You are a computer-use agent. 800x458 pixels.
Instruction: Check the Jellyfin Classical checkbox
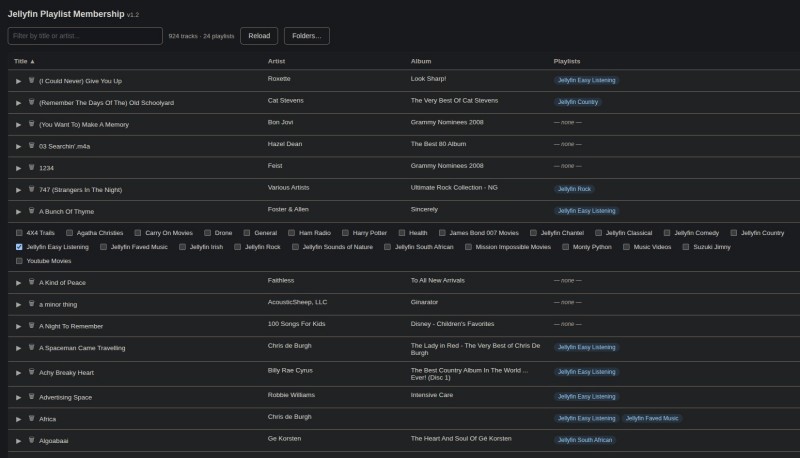point(598,233)
